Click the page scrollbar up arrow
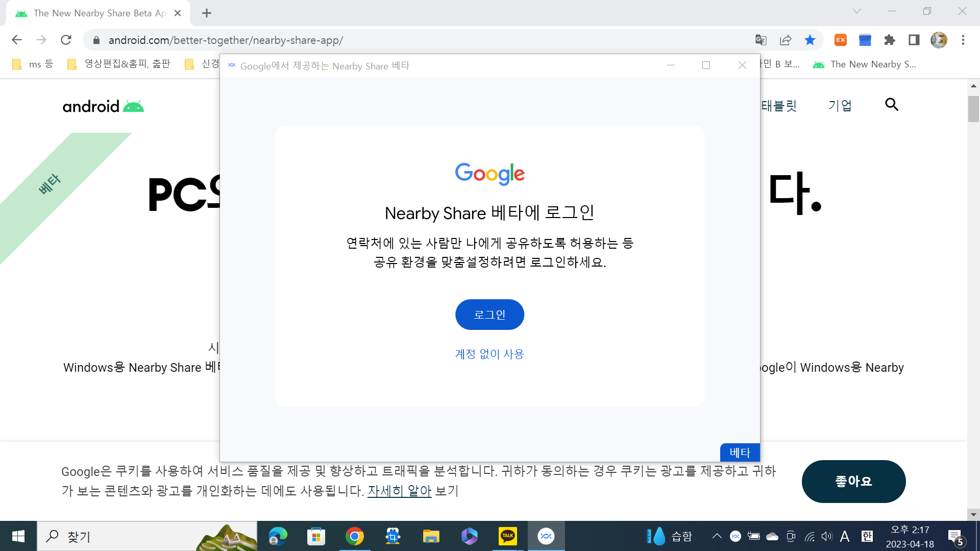Image resolution: width=980 pixels, height=551 pixels. [973, 86]
